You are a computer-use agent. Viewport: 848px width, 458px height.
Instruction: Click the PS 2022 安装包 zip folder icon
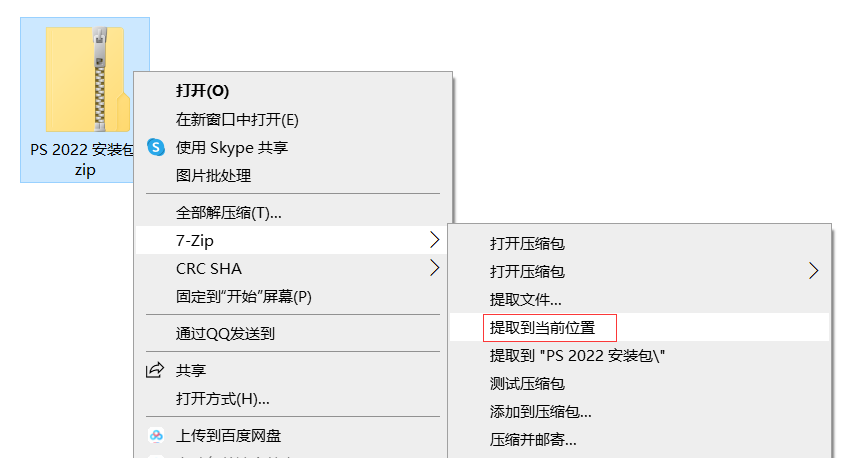point(86,80)
